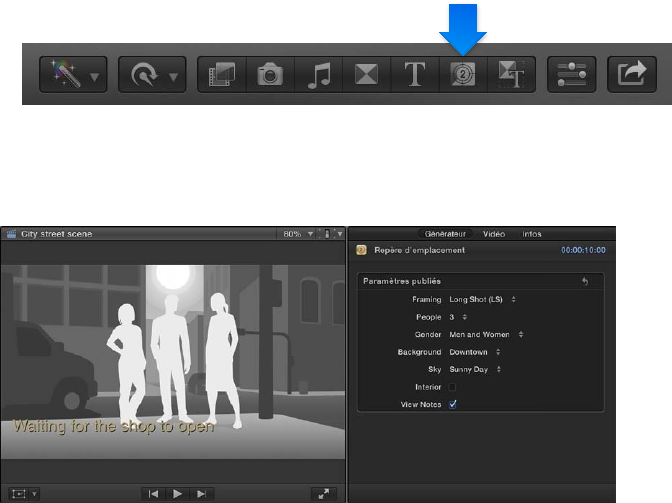This screenshot has width=672, height=503.
Task: Open the Generators browser
Action: click(x=463, y=74)
